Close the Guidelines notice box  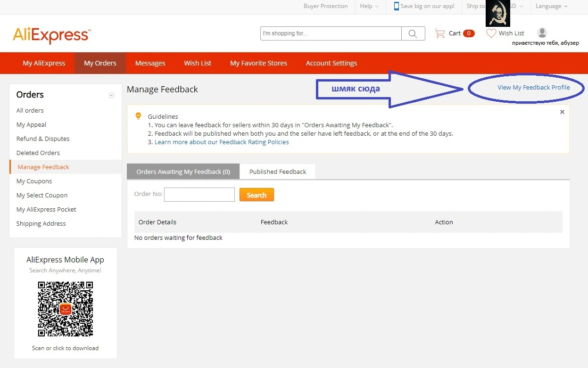[x=562, y=112]
